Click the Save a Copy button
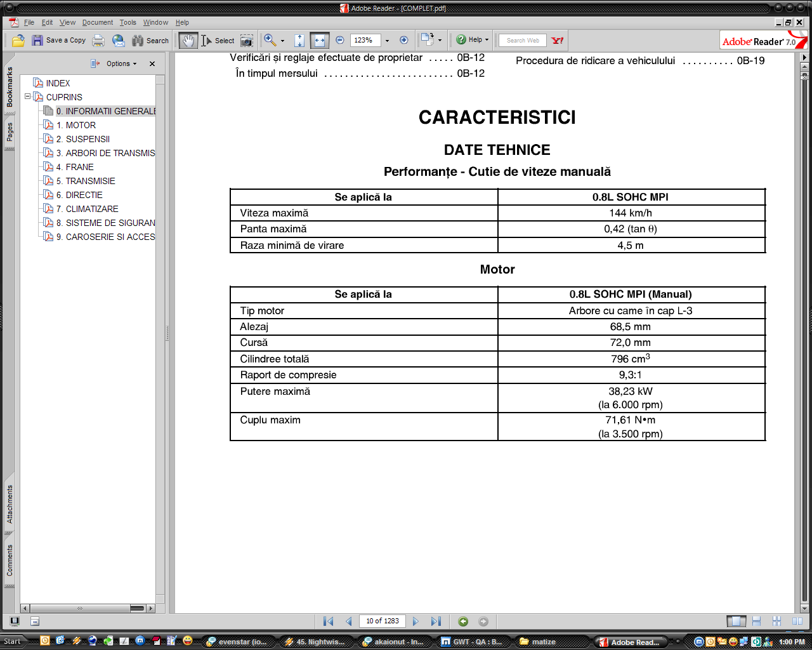 pos(59,41)
